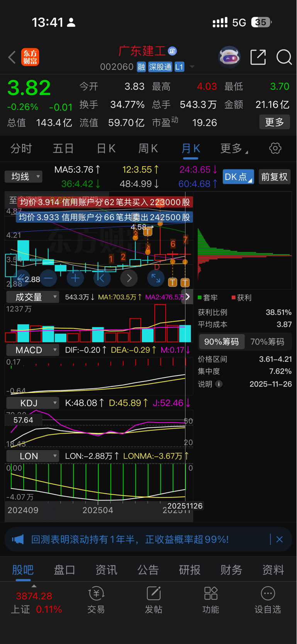
Task: Open the 研报 tab
Action: click(190, 570)
